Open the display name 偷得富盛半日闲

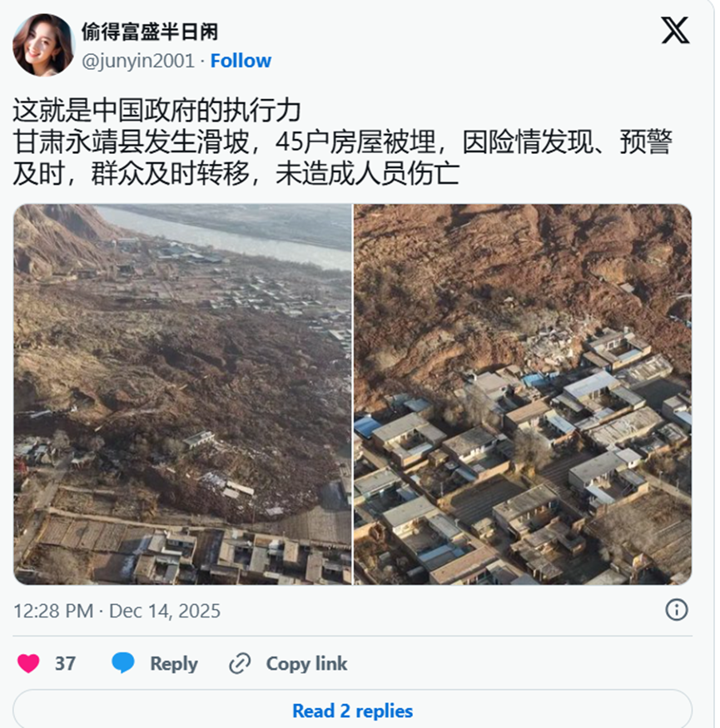[150, 32]
